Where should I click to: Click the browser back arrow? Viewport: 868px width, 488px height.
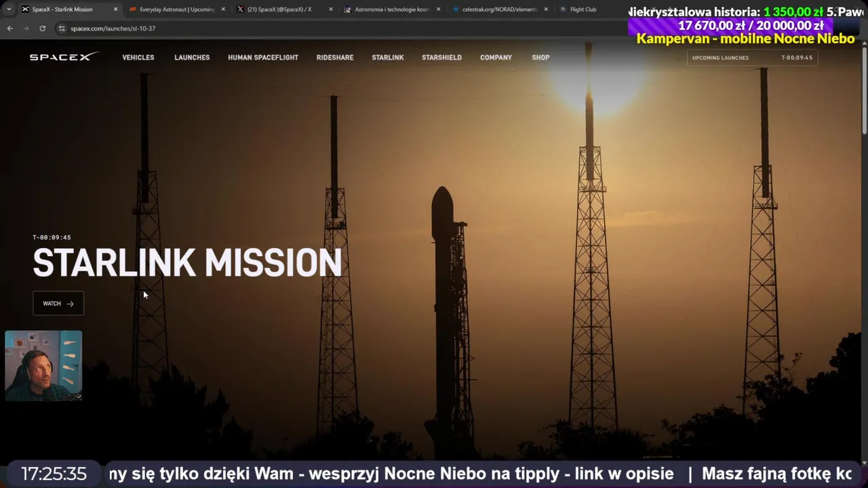pyautogui.click(x=9, y=28)
